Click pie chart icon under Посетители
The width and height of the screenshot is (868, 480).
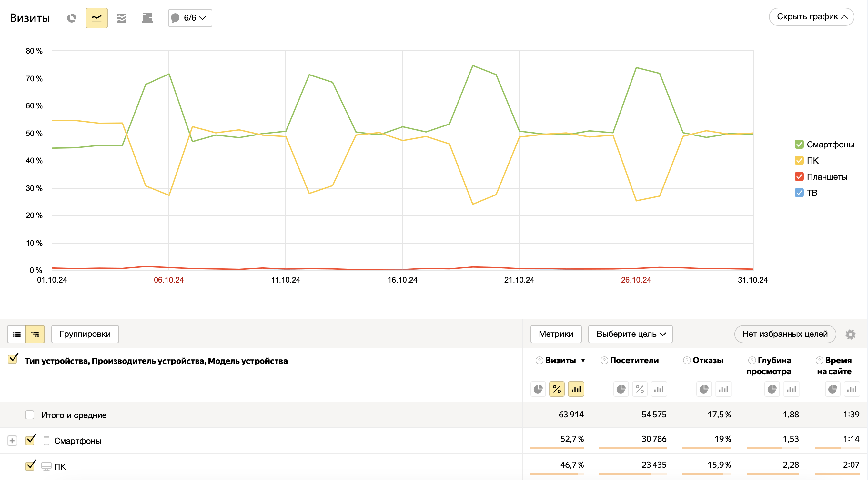(621, 389)
